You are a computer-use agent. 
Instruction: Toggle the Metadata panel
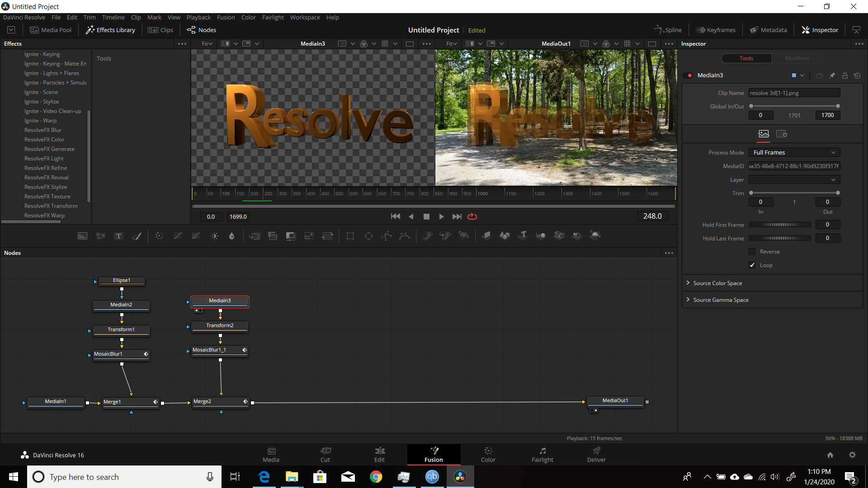point(769,30)
